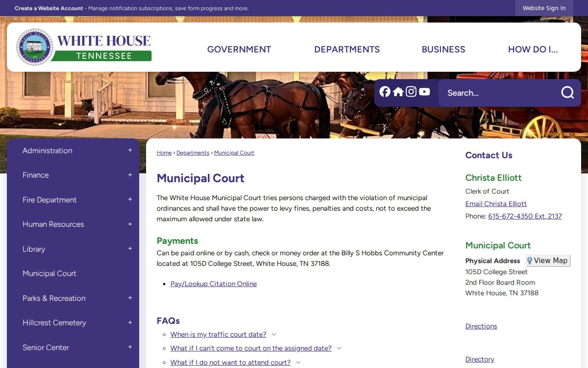The width and height of the screenshot is (588, 368).
Task: Expand the Parks & Recreation sidebar section
Action: [x=130, y=298]
